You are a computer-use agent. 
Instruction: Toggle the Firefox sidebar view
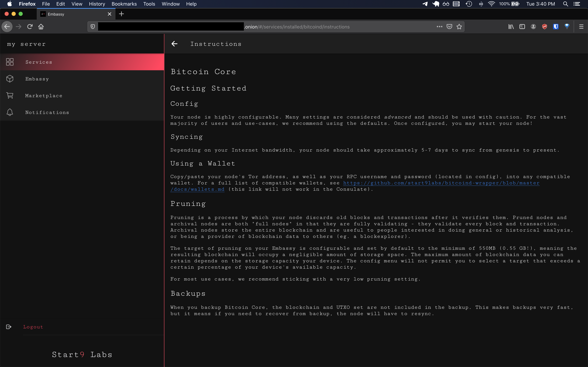[x=522, y=27]
